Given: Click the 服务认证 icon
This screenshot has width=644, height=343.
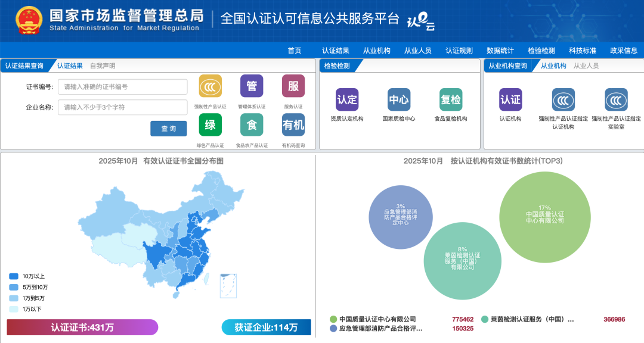Looking at the screenshot, I should coord(292,87).
